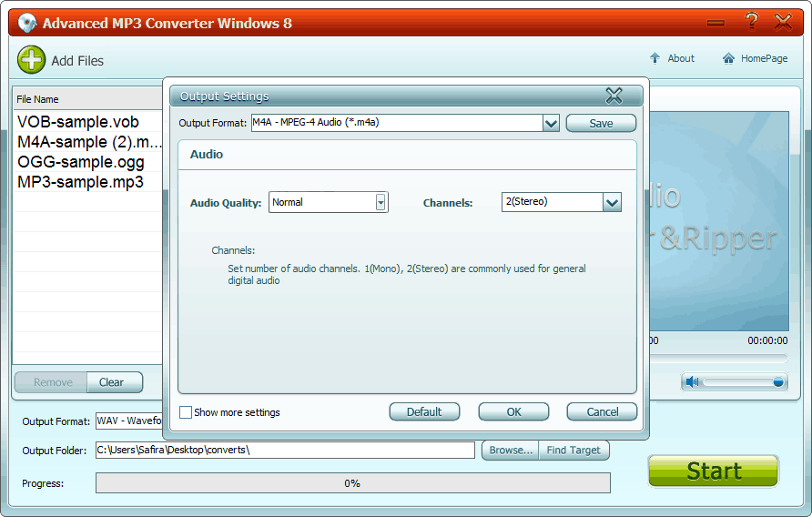Click the 2(Stereo) channels field
Screen dimensions: 812x517
click(552, 201)
